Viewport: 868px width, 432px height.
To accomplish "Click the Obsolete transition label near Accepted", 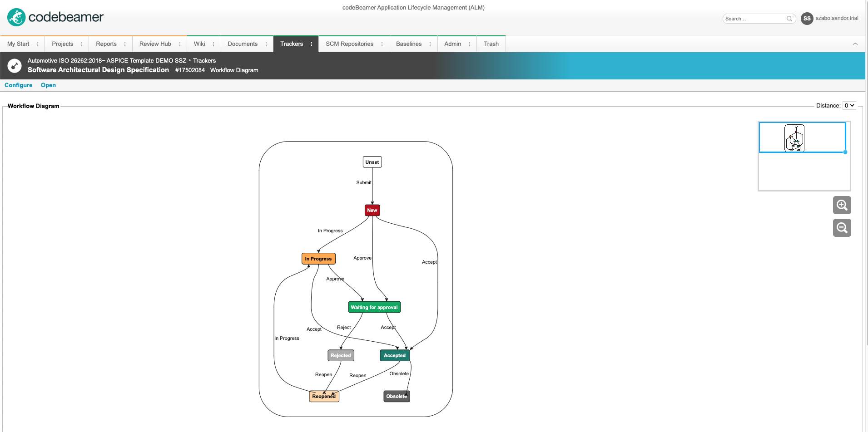I will tap(399, 373).
